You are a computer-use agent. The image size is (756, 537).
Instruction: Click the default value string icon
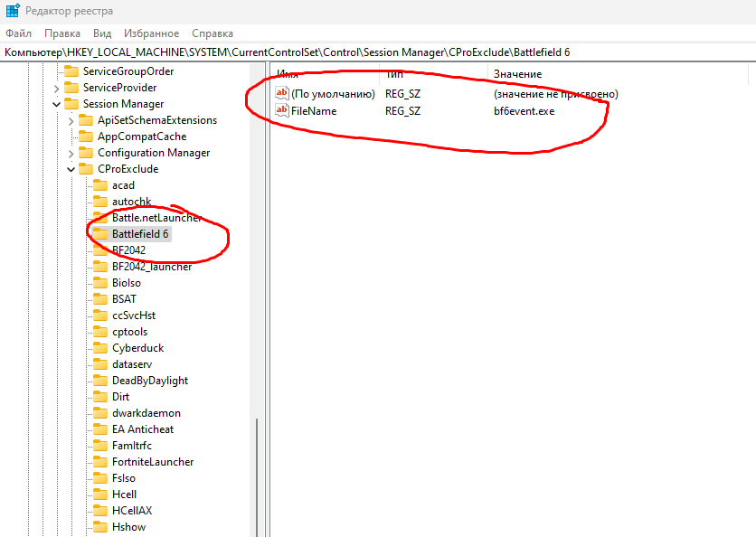pyautogui.click(x=281, y=93)
